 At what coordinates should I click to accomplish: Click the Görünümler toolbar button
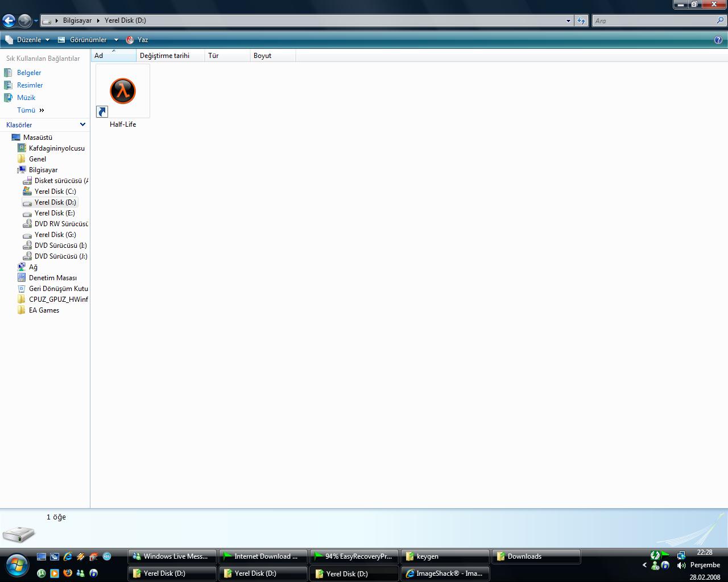coord(82,40)
